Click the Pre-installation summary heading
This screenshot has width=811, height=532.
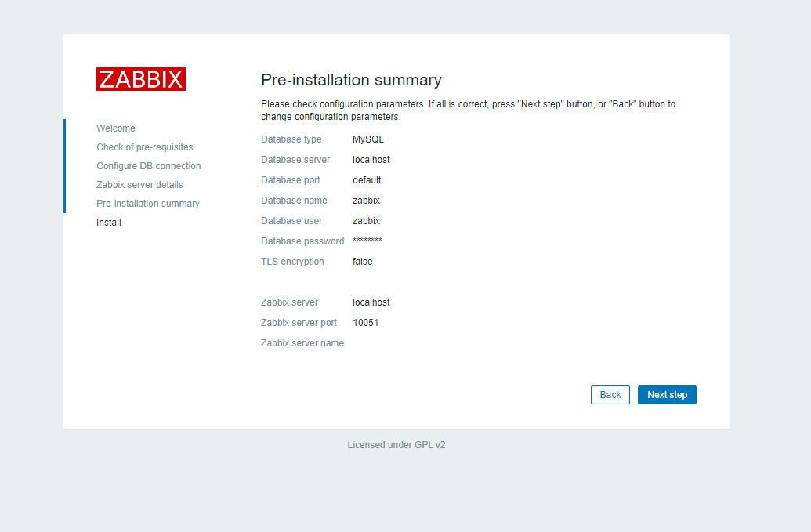click(x=351, y=80)
